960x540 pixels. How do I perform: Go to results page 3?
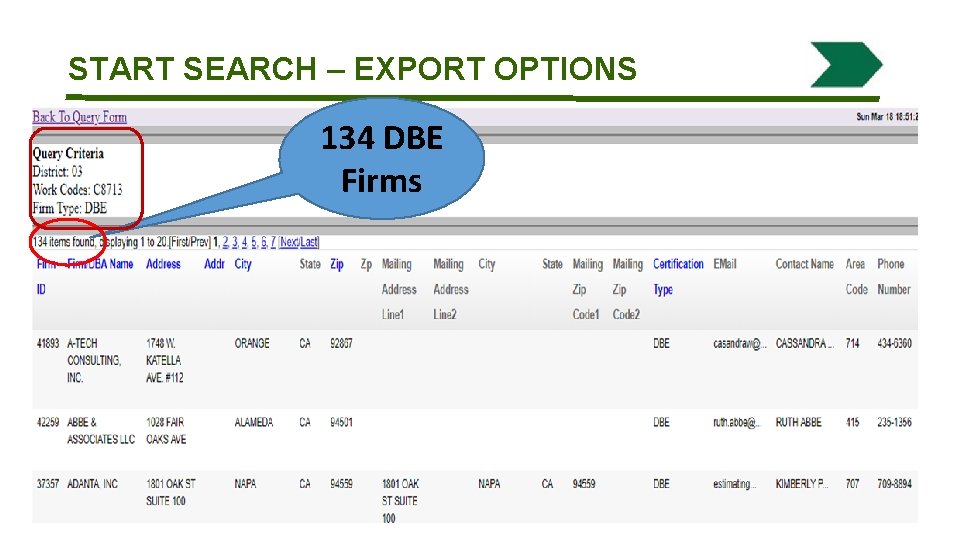coord(235,242)
